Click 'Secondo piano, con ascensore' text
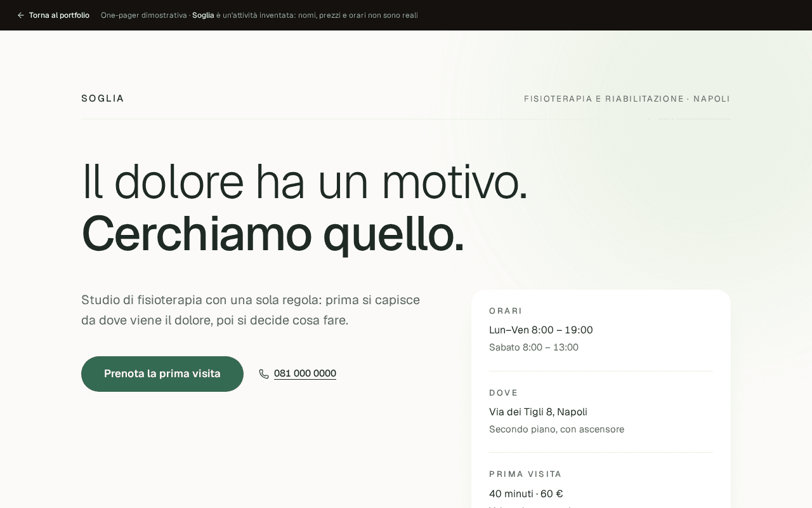The width and height of the screenshot is (812, 508). [556, 429]
